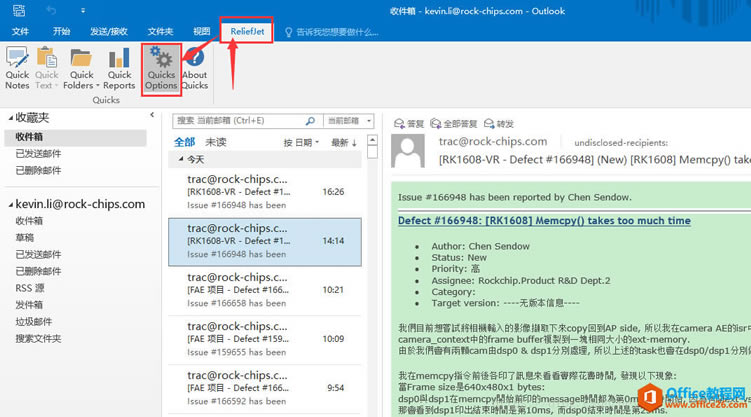Select 已删除邮件 under favorites
This screenshot has width=751, height=417.
click(38, 170)
